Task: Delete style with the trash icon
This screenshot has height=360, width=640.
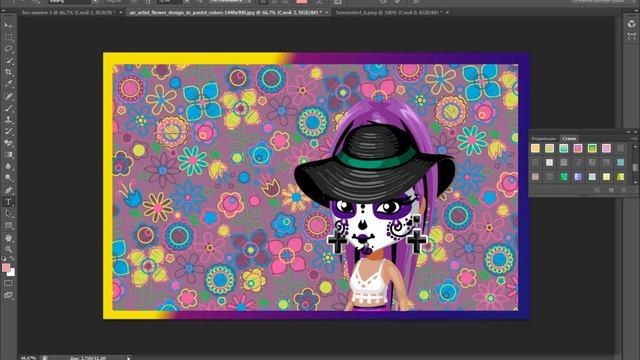Action: 624,190
